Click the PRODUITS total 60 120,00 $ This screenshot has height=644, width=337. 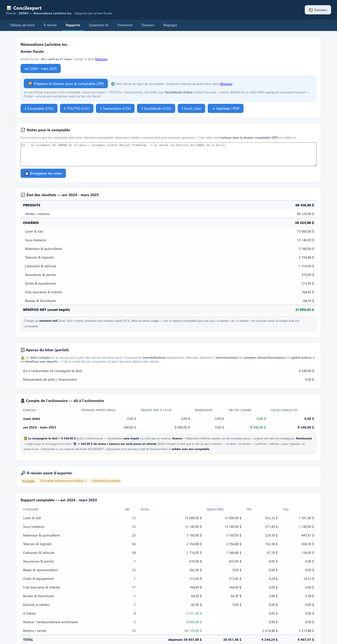(304, 205)
